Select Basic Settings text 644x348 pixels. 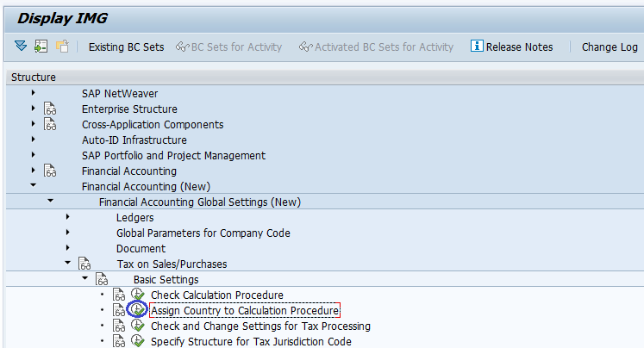(x=166, y=280)
